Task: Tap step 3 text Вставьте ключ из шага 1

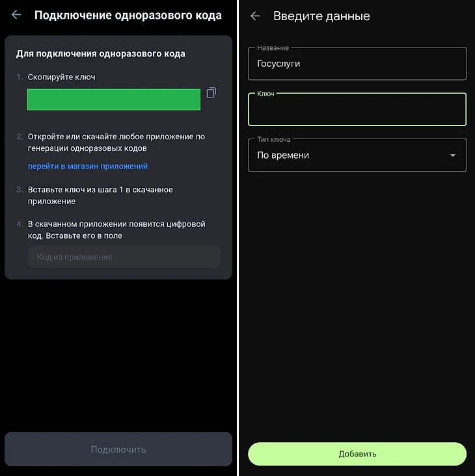Action: pyautogui.click(x=100, y=195)
